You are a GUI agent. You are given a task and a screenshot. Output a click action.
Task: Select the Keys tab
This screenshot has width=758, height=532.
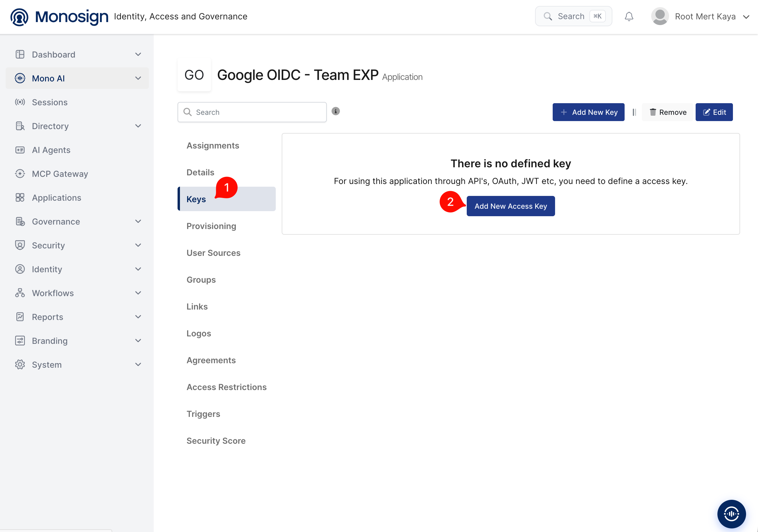(227, 199)
